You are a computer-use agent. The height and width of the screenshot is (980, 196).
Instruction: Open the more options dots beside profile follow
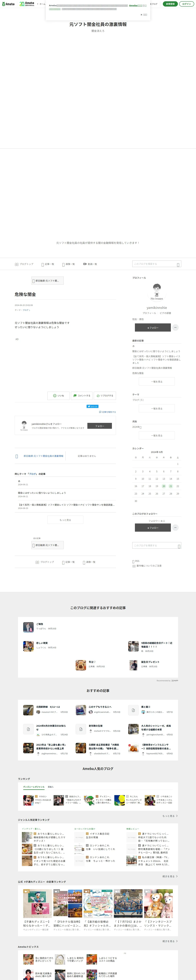point(175,327)
